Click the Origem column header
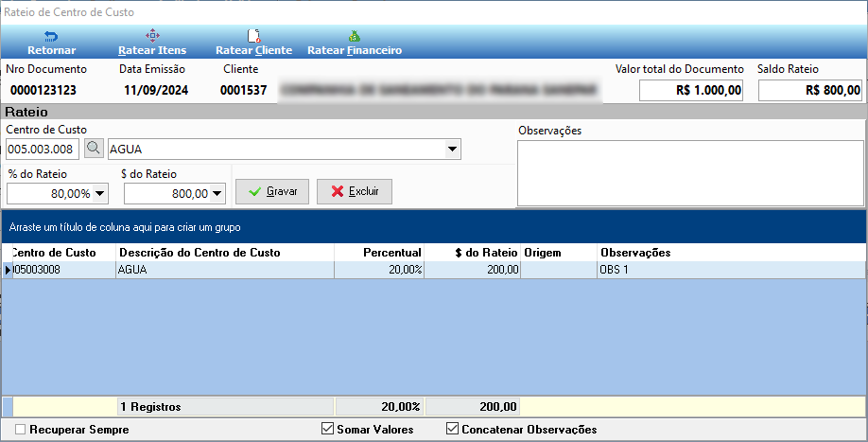The height and width of the screenshot is (442, 868). [x=559, y=253]
